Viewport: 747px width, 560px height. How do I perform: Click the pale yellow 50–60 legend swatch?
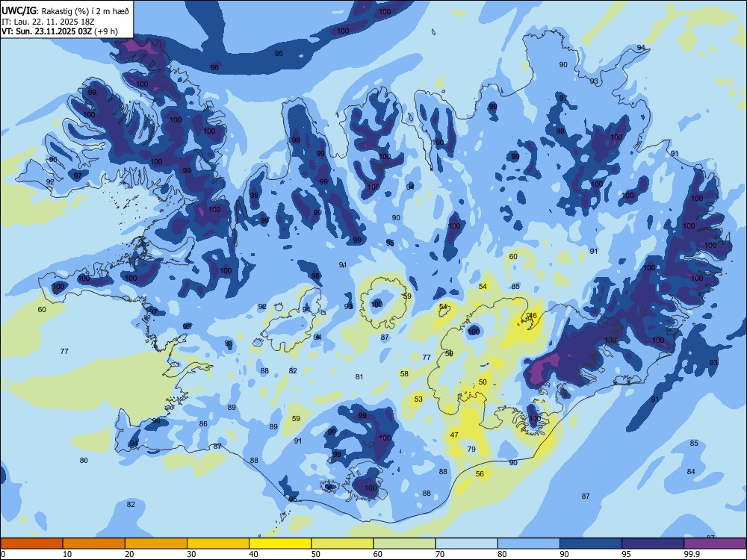tap(342, 544)
